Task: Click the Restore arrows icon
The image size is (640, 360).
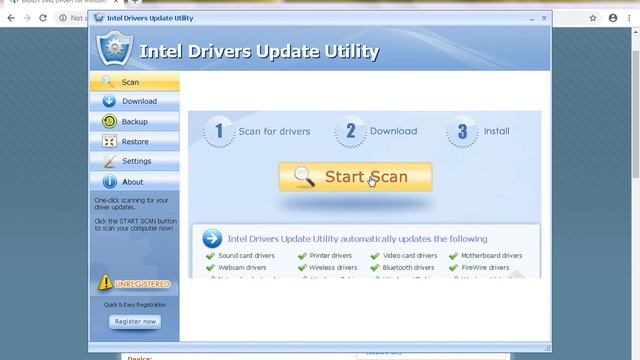Action: point(109,142)
